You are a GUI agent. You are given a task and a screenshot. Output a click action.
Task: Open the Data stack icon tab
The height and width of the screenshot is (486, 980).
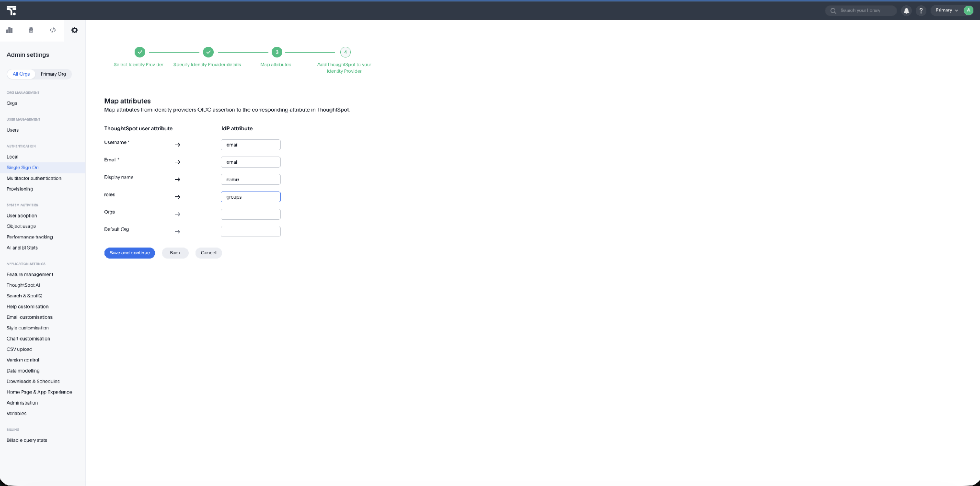[31, 30]
